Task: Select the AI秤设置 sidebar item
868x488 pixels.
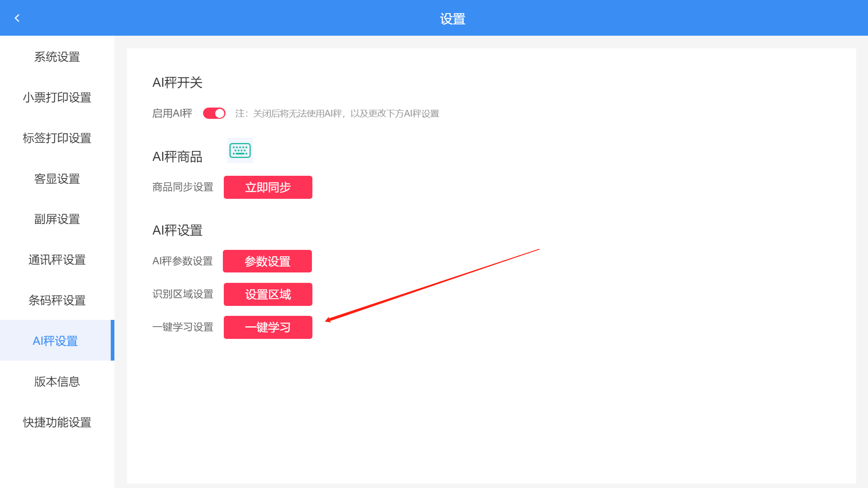Action: click(57, 340)
